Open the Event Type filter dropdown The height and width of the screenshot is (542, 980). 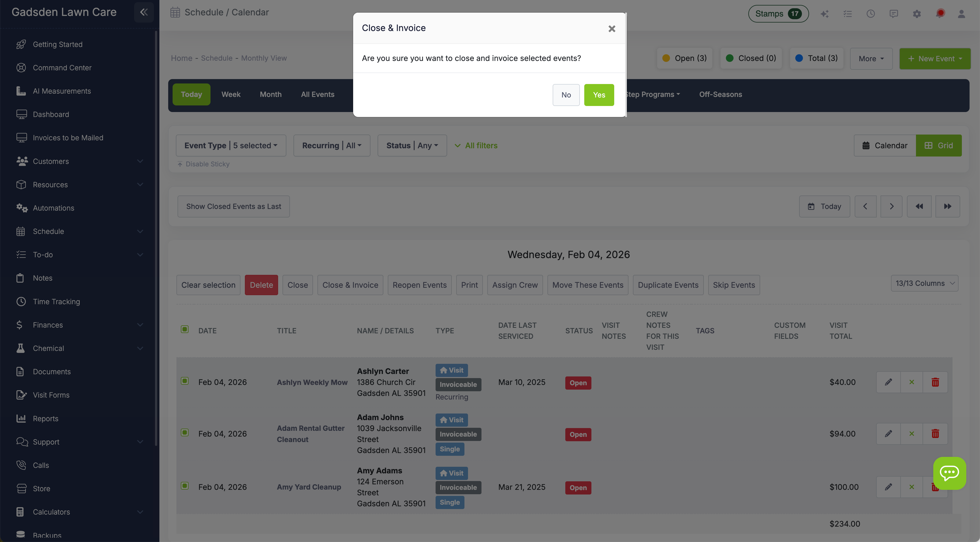(231, 145)
